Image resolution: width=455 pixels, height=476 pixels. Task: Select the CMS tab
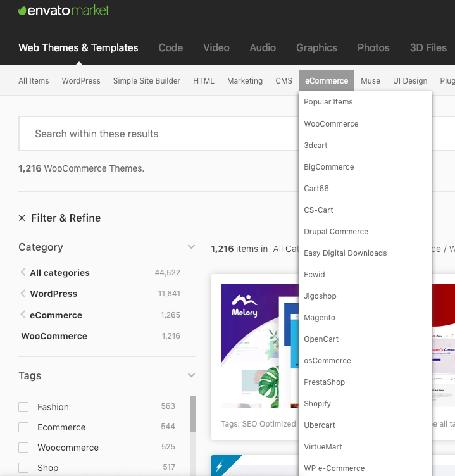pos(284,81)
